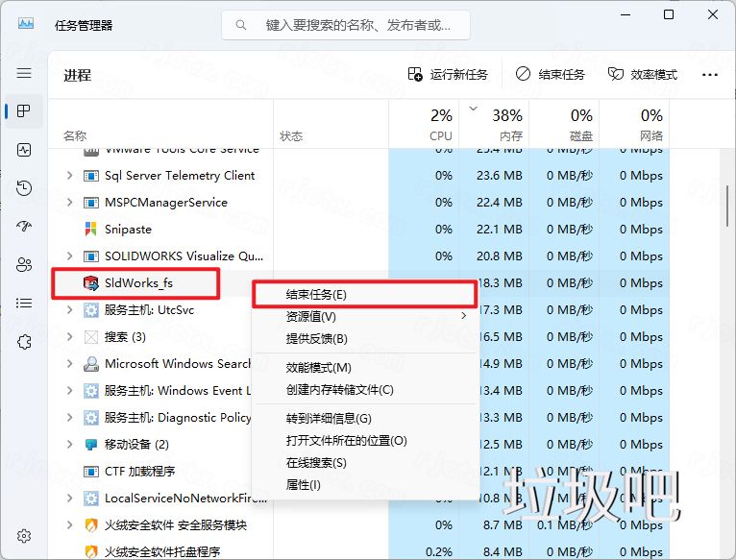Open Startup apps icon in sidebar
This screenshot has height=560, width=736.
(x=24, y=227)
